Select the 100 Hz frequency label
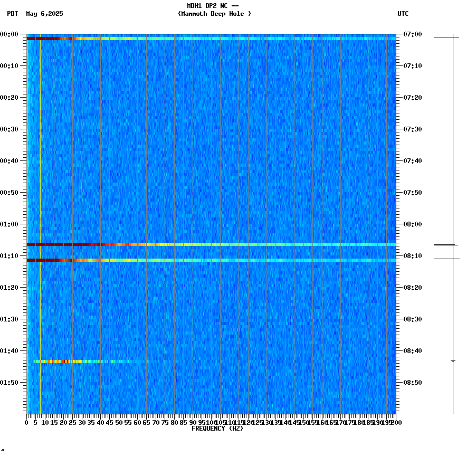The image size is (476, 456). (x=209, y=422)
